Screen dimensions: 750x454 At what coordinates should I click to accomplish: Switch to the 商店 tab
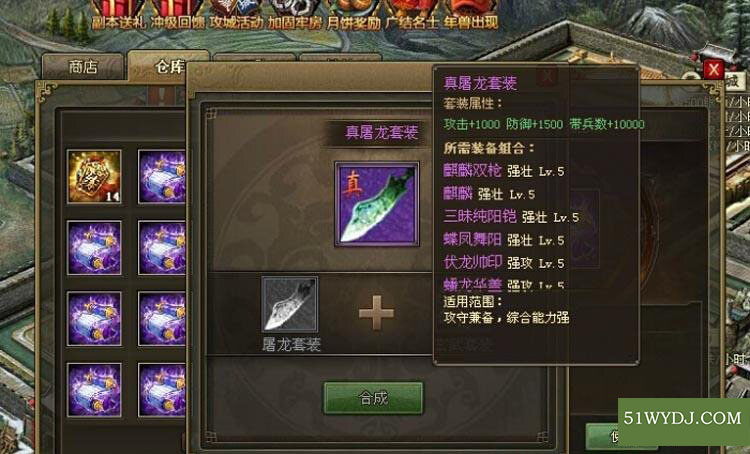click(x=83, y=67)
